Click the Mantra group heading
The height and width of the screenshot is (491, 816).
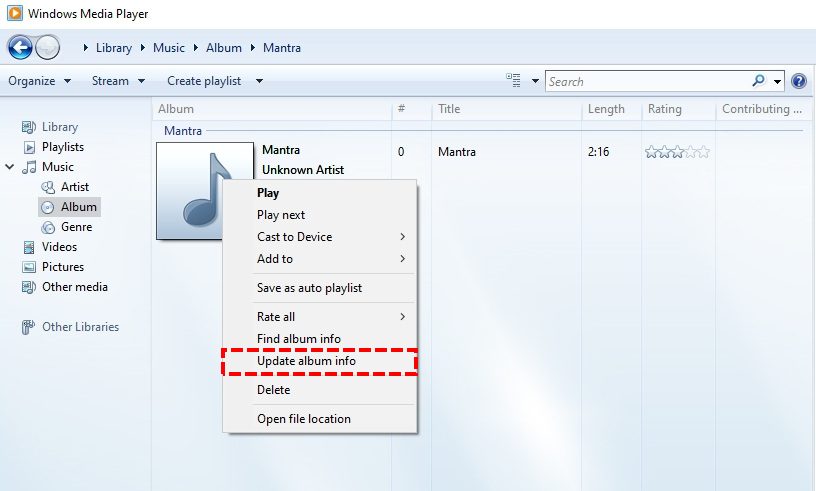coord(183,131)
